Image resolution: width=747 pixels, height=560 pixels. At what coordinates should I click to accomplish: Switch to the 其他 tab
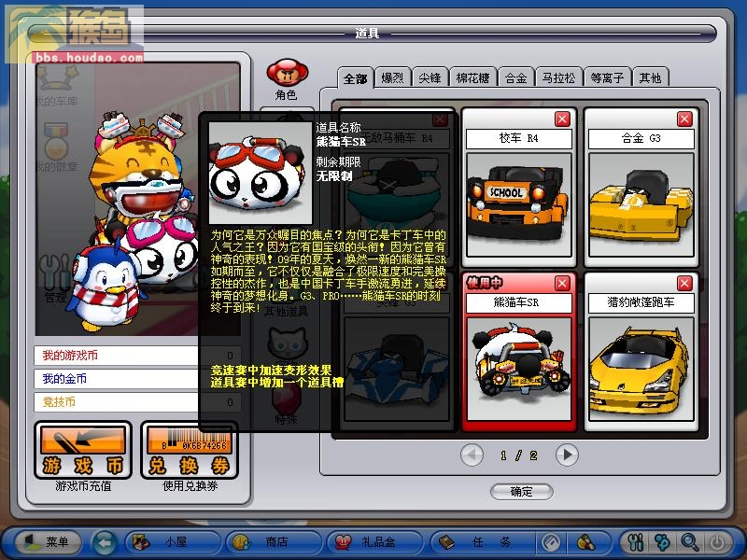click(x=651, y=77)
